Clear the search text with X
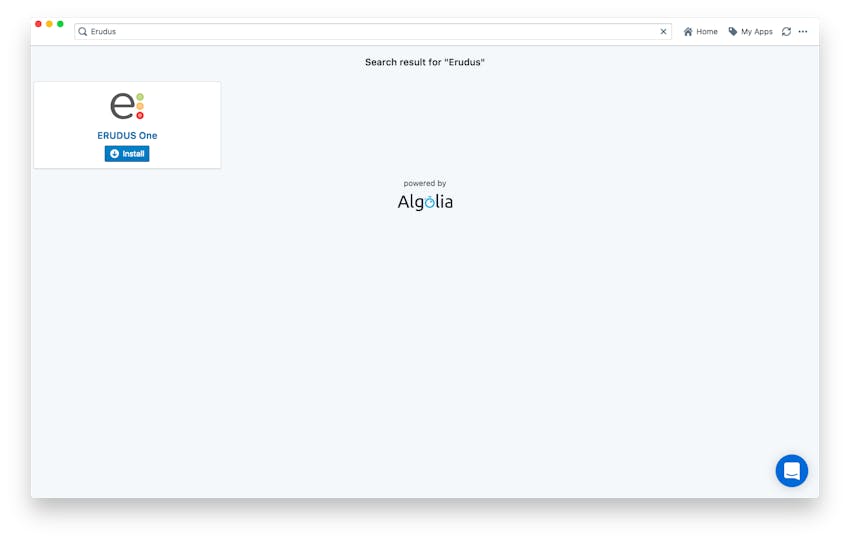Image resolution: width=850 pixels, height=542 pixels. [663, 31]
